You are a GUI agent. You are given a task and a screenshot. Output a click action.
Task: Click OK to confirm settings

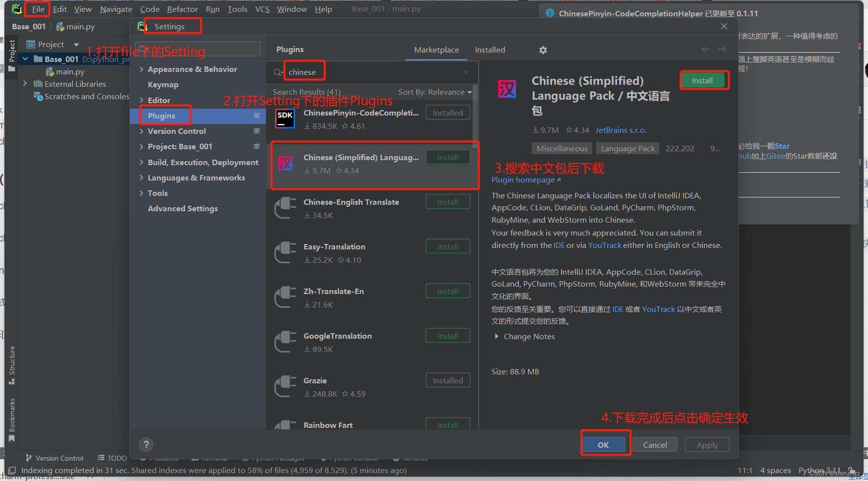click(603, 445)
